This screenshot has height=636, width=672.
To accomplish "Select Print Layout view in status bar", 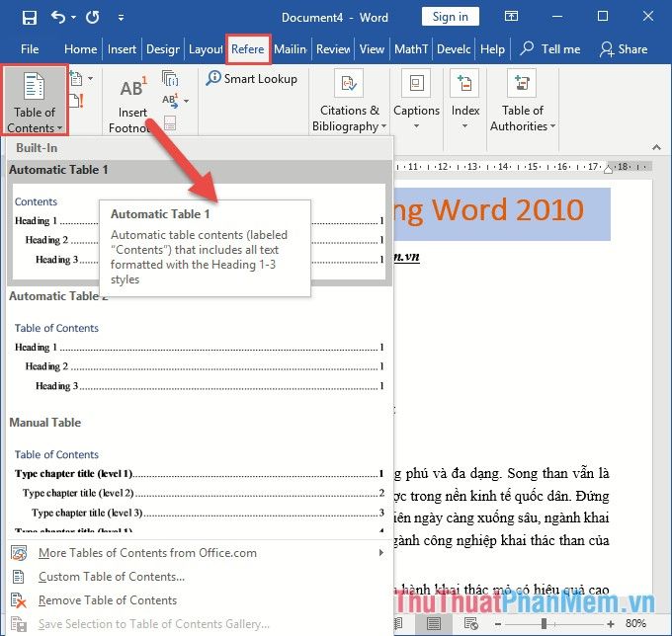I will 434,624.
